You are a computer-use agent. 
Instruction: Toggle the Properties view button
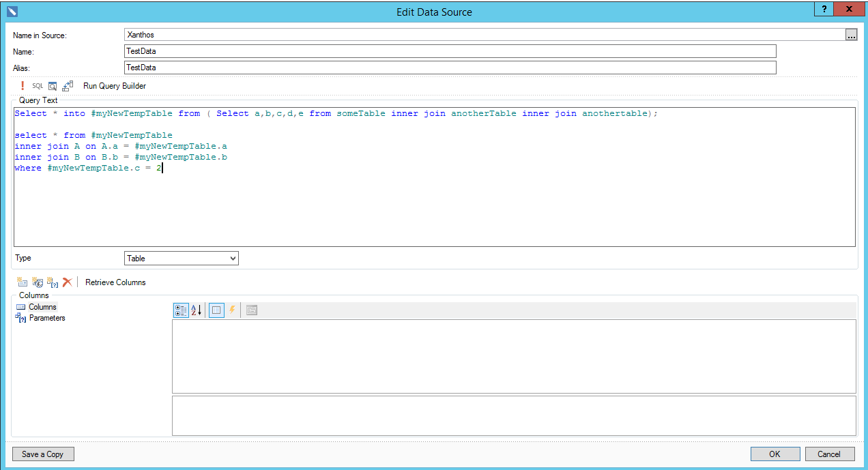216,310
